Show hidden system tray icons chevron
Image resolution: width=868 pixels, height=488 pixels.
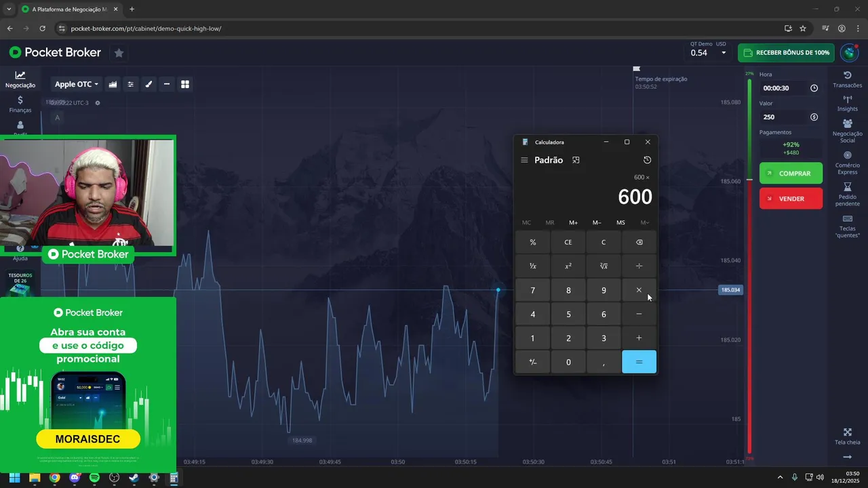780,478
